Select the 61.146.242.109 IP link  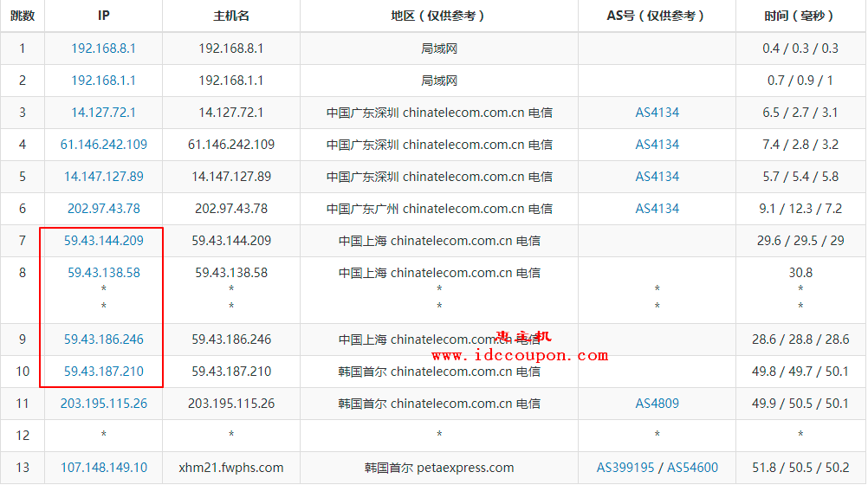pyautogui.click(x=103, y=145)
